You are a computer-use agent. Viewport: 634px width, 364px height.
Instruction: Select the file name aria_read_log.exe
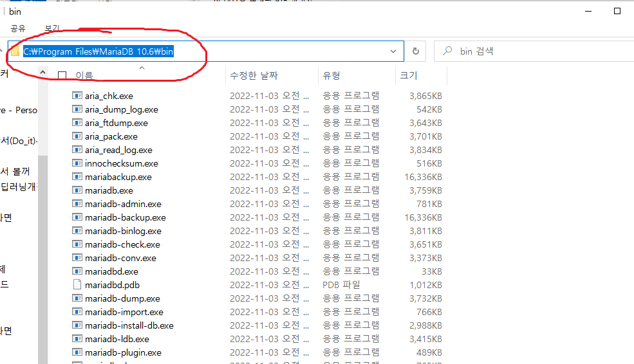tap(118, 150)
